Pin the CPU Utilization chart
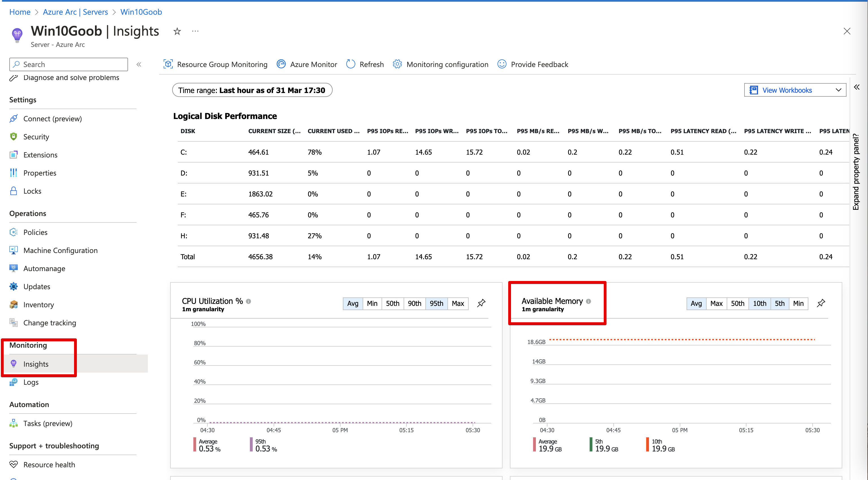Viewport: 868px width, 480px height. click(x=481, y=303)
